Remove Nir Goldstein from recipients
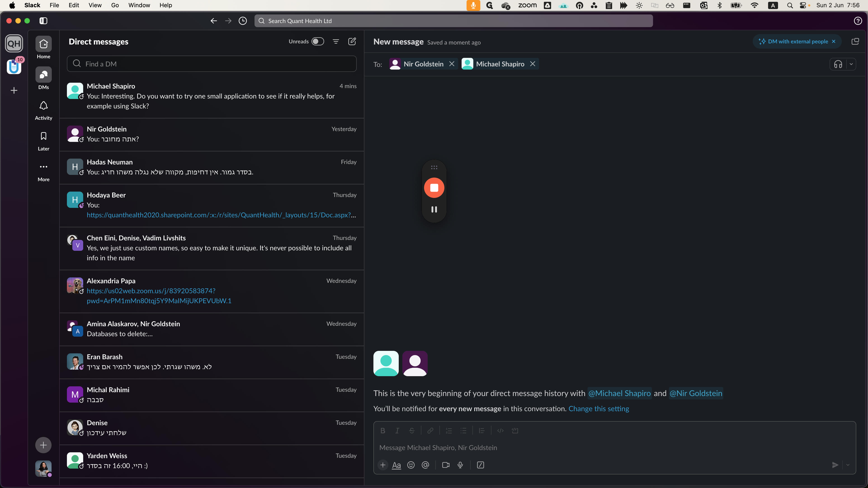868x488 pixels. coord(452,64)
